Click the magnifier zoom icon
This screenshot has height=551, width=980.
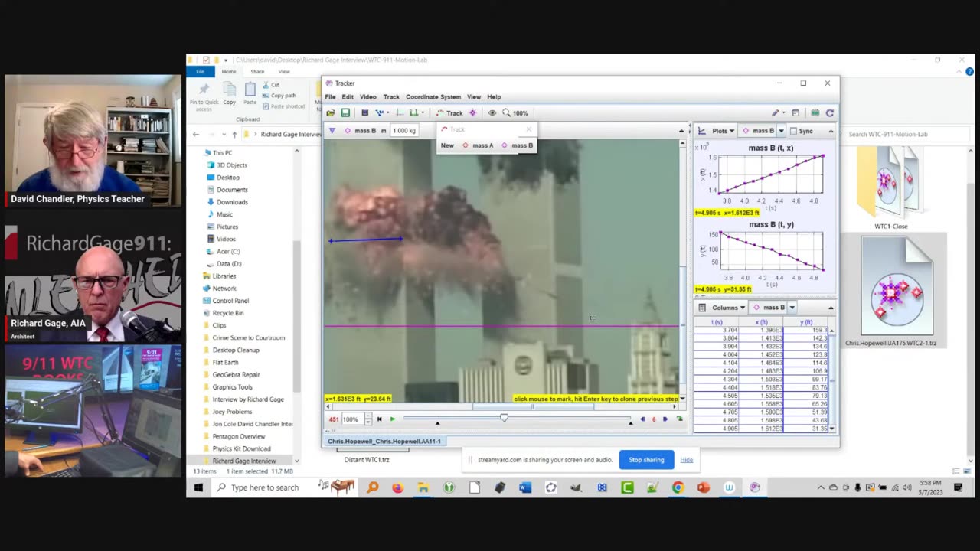506,112
